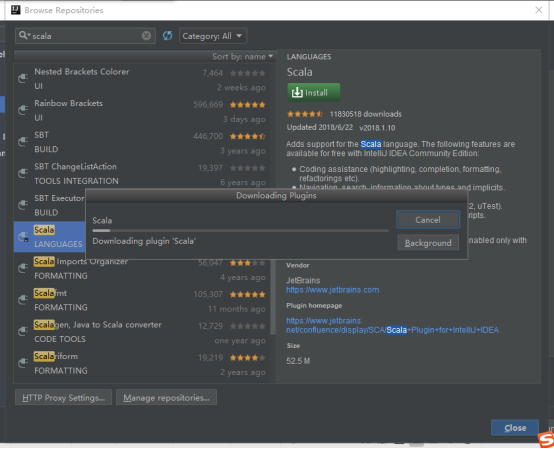Click the Rainbow Brackets plugin icon
The height and width of the screenshot is (449, 554).
click(x=23, y=110)
